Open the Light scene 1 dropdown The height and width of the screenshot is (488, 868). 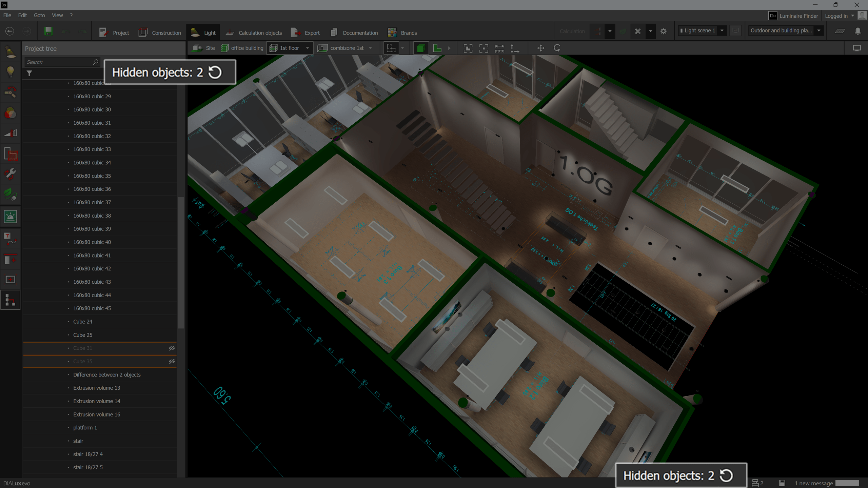click(722, 30)
